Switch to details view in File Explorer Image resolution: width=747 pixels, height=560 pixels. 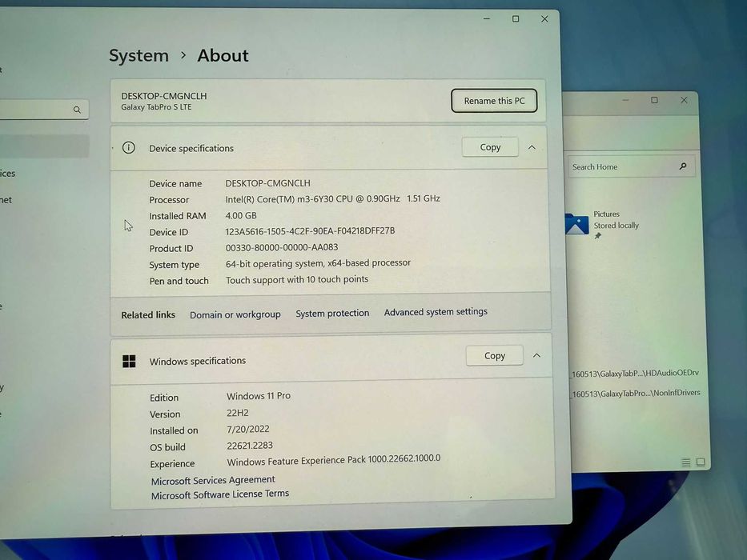tap(686, 462)
